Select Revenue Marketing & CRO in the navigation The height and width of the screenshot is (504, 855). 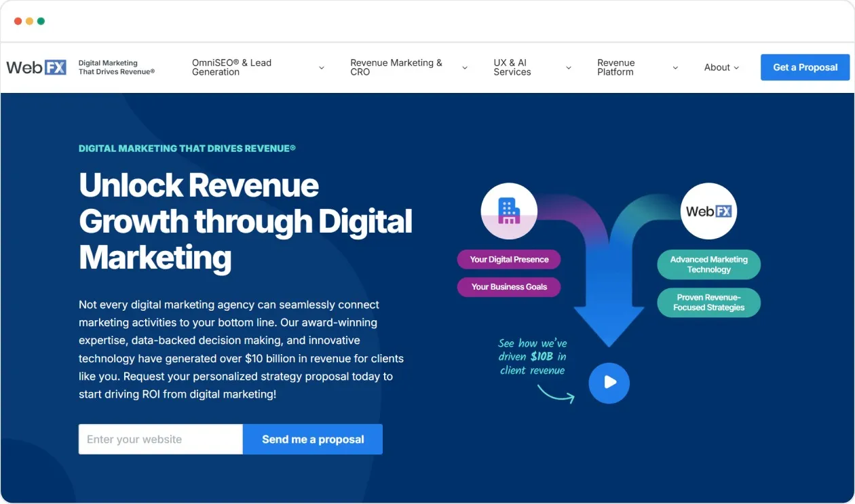tap(396, 67)
